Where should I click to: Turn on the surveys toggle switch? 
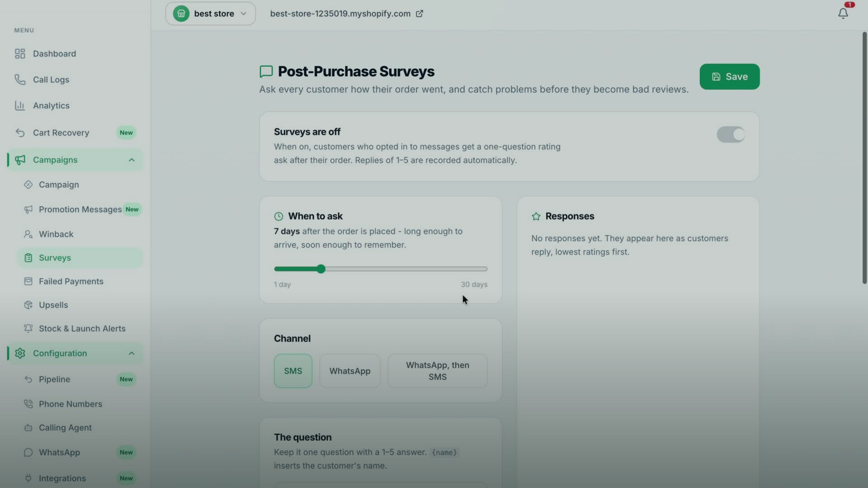731,135
